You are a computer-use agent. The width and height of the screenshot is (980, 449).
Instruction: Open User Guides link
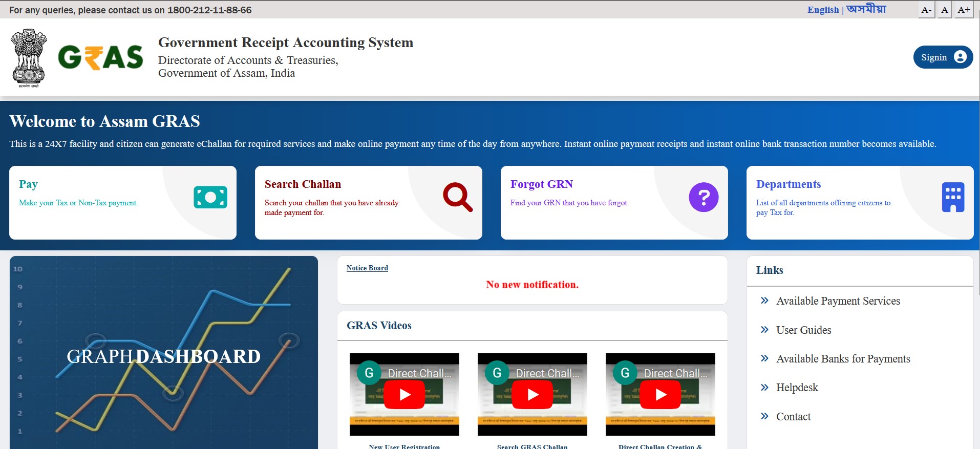[804, 330]
